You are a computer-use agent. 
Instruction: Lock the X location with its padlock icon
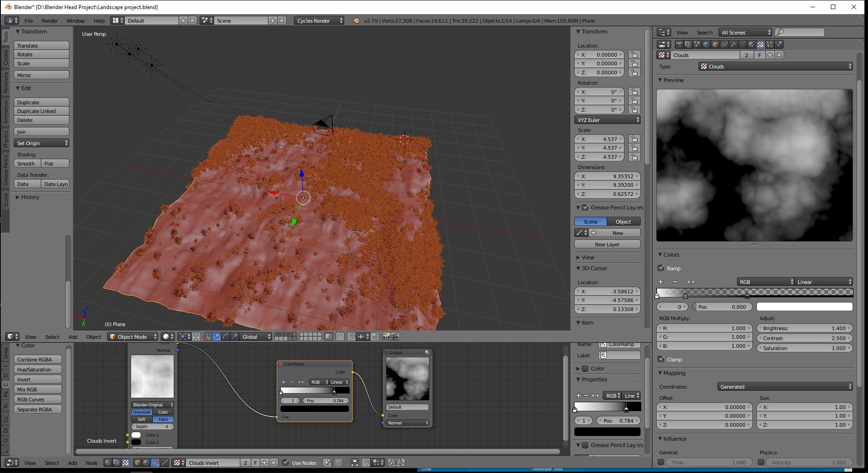point(634,54)
